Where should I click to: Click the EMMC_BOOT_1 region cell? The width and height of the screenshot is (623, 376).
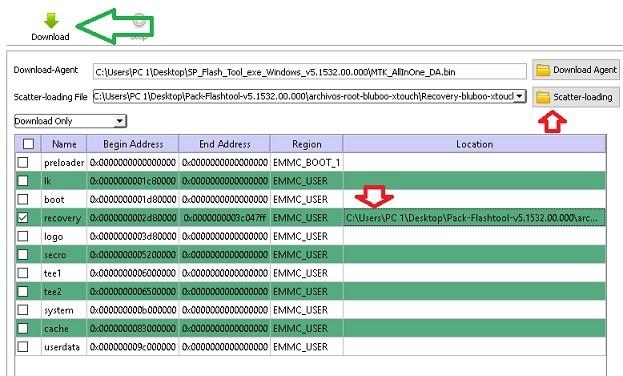tap(306, 162)
